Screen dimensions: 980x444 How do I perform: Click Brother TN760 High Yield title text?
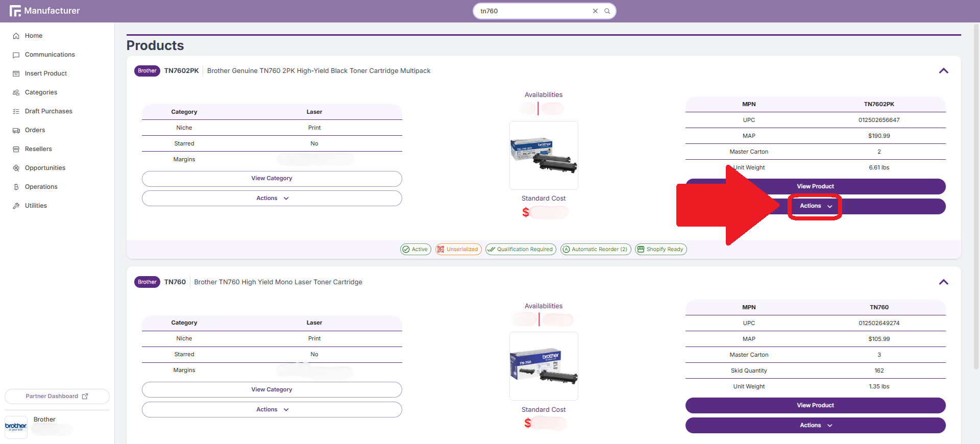(x=278, y=282)
